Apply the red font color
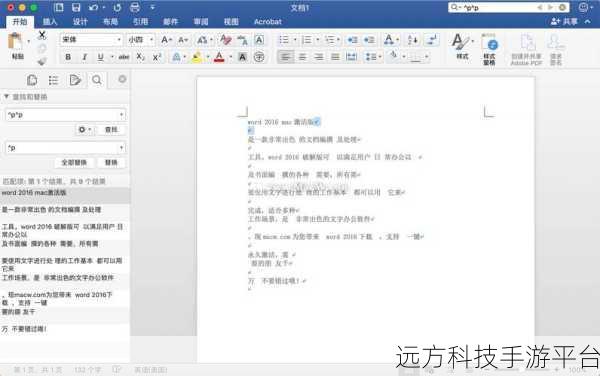This screenshot has height=376, width=600. 219,57
